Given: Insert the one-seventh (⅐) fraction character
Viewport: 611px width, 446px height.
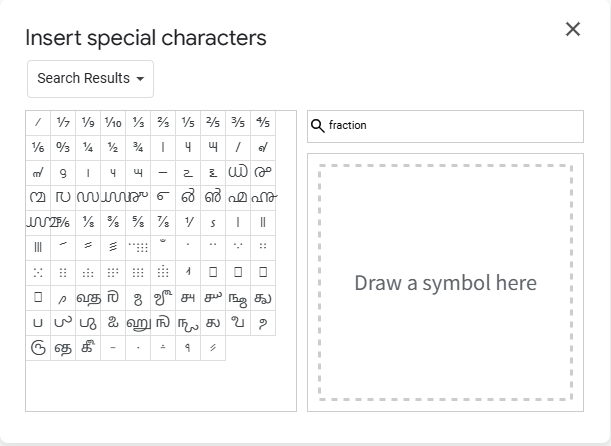Looking at the screenshot, I should 63,123.
